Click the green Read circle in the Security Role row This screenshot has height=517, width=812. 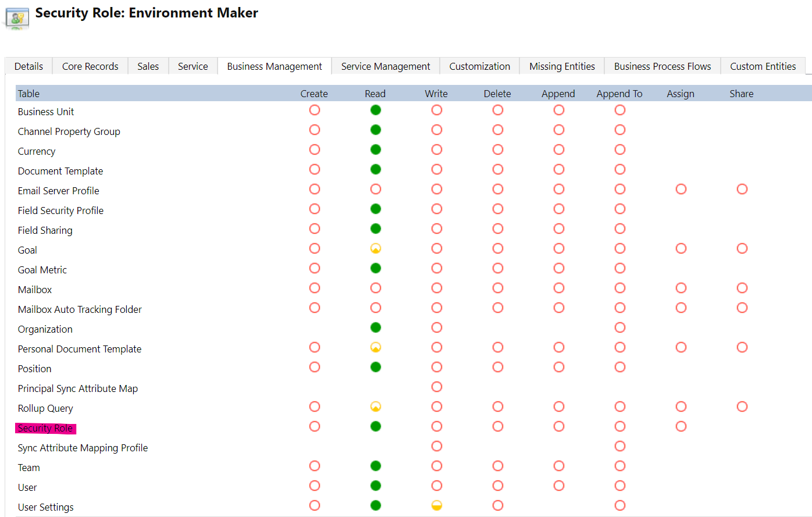tap(375, 426)
